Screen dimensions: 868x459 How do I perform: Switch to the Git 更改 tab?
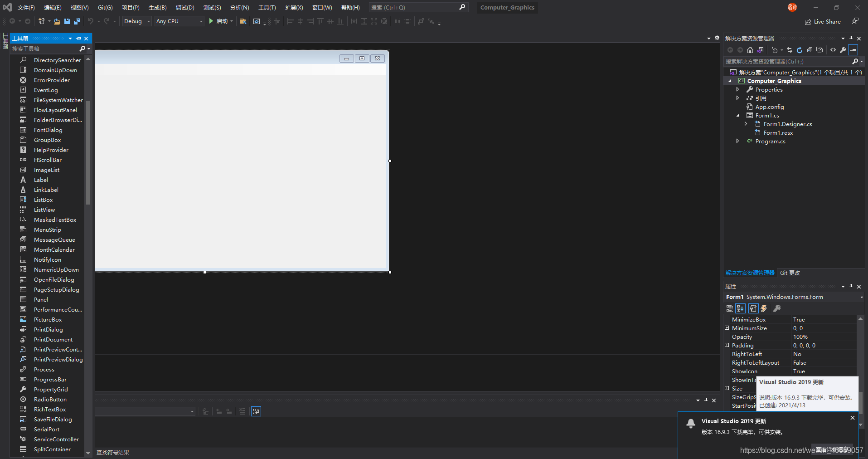(x=790, y=273)
